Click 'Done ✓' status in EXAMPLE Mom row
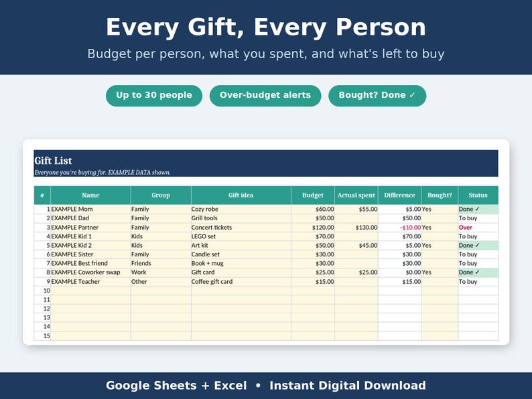 click(x=478, y=209)
